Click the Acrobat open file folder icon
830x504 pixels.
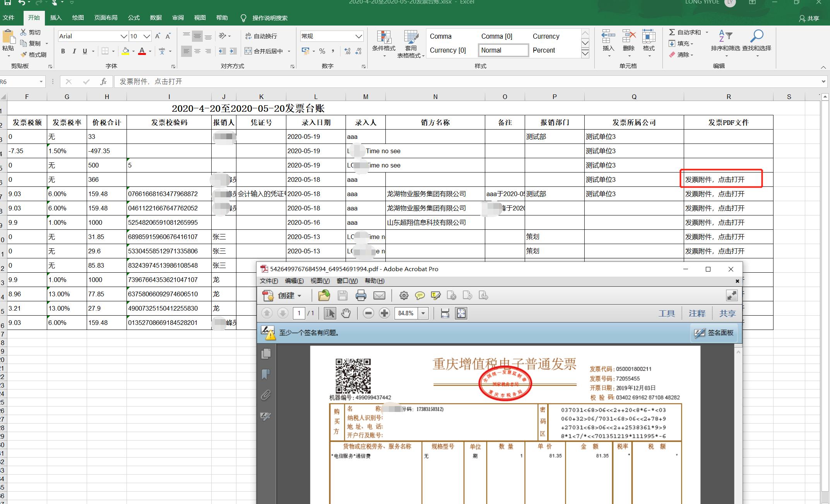click(324, 296)
